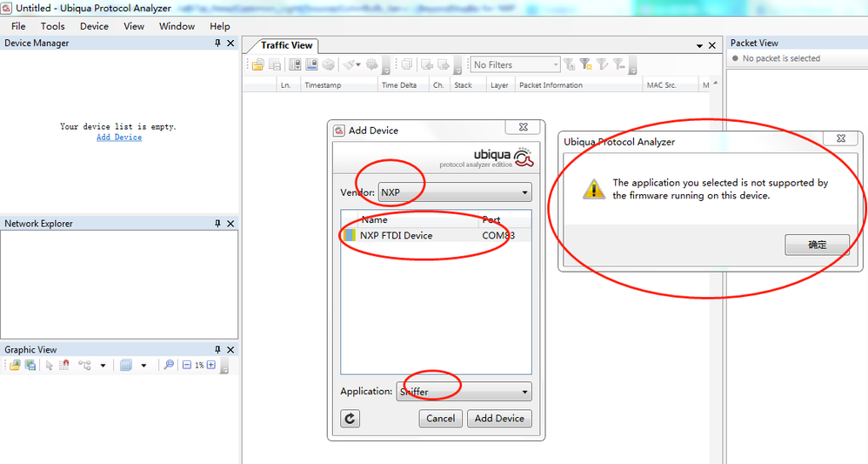This screenshot has width=868, height=464.
Task: Open the Help menu
Action: (220, 26)
